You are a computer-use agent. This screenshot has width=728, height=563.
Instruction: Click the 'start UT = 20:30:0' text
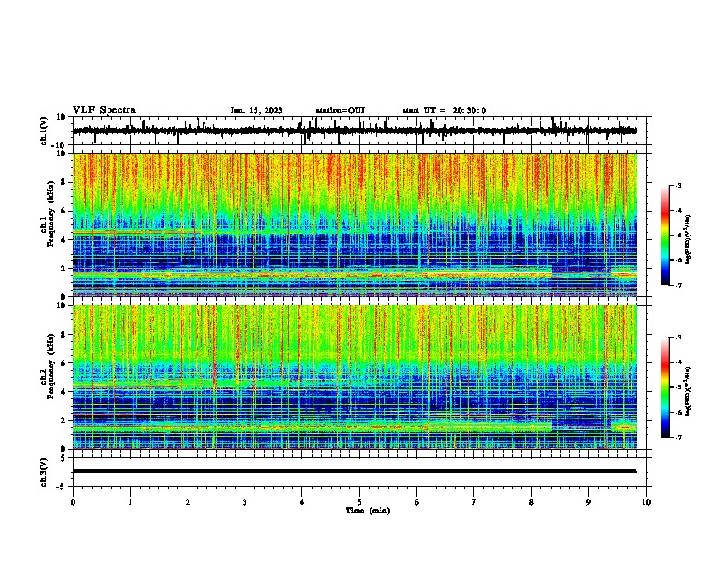[x=444, y=110]
